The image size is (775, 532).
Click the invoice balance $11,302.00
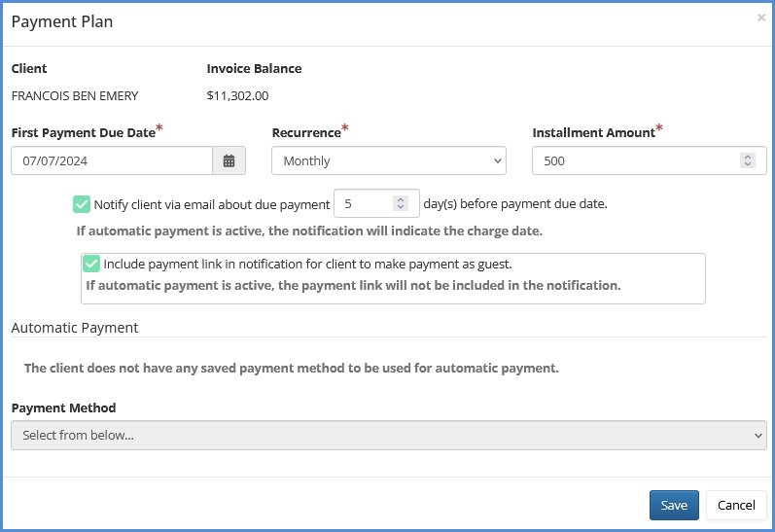click(x=237, y=95)
